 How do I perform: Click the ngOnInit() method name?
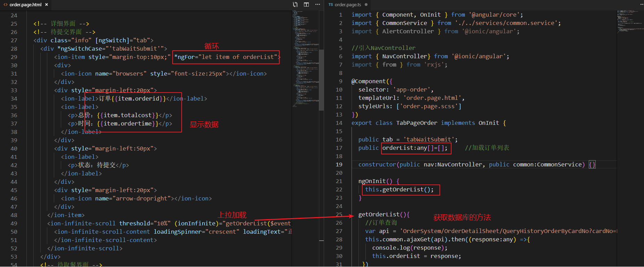(x=375, y=181)
